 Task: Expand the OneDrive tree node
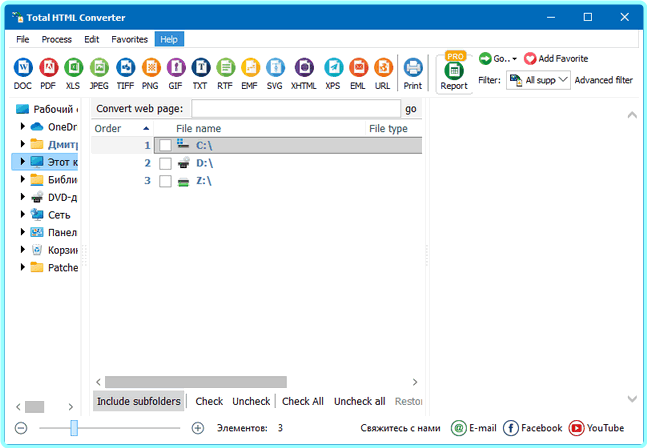coord(23,126)
